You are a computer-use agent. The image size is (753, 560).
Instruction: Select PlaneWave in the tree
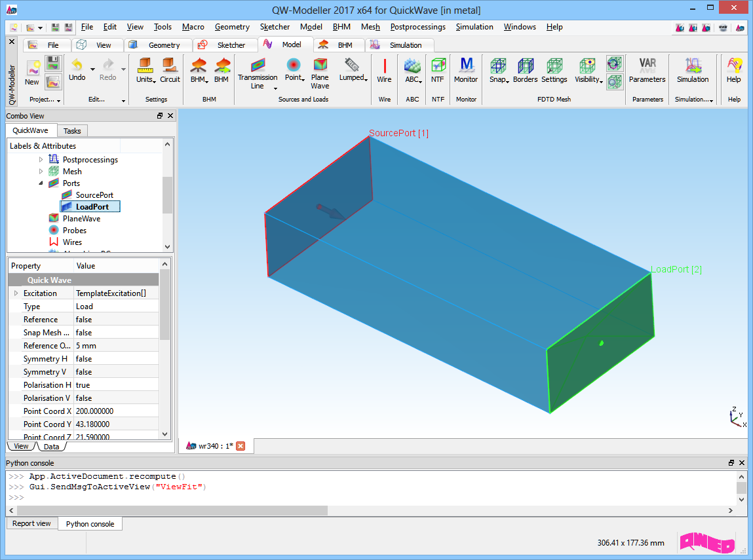point(81,218)
